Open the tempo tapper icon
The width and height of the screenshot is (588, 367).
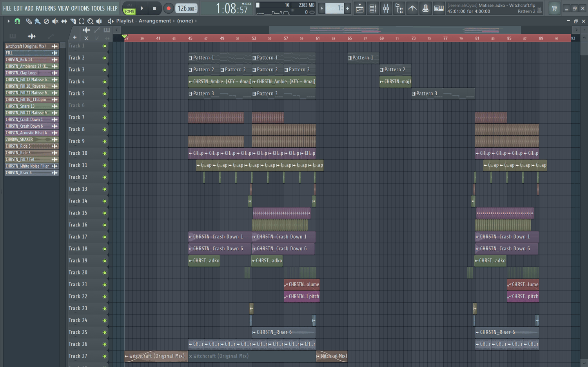412,8
